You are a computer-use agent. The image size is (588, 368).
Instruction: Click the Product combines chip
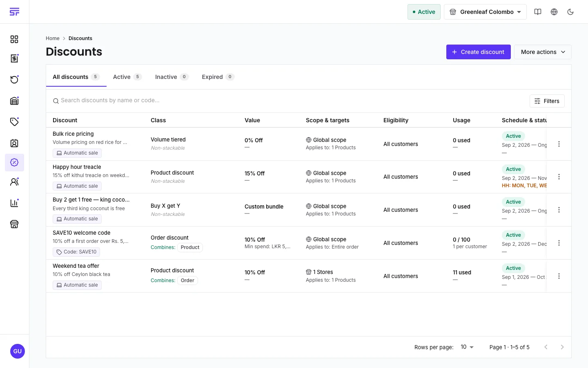tap(190, 247)
